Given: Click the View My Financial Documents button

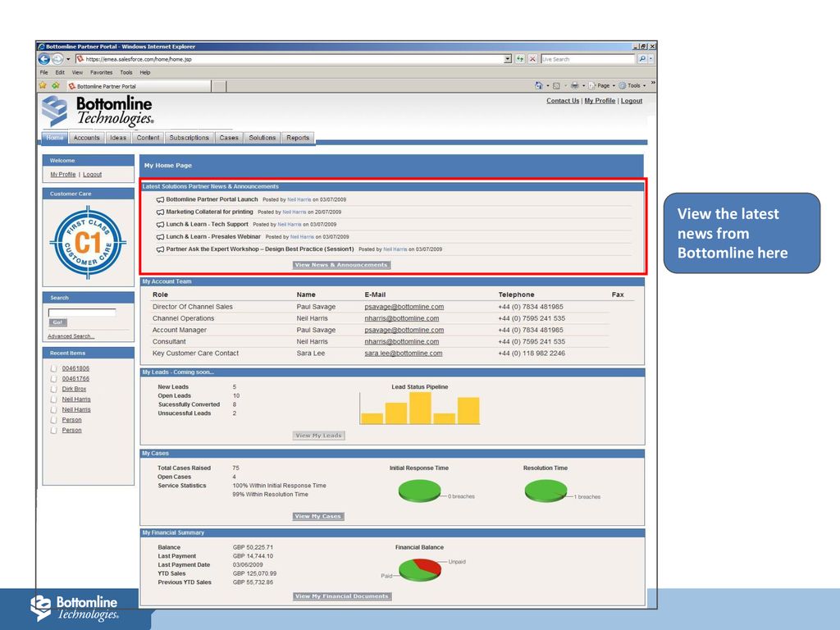Looking at the screenshot, I should [342, 596].
